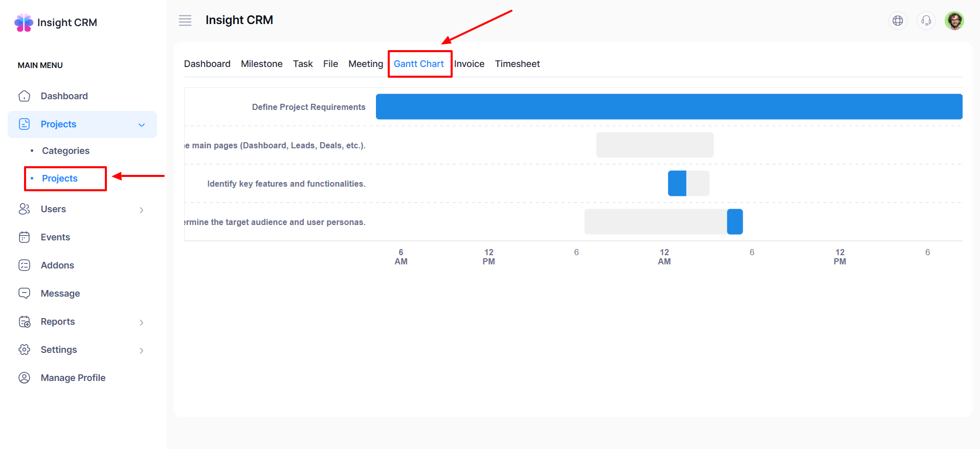The height and width of the screenshot is (449, 980).
Task: Expand the Settings submenu arrow
Action: [x=142, y=350]
